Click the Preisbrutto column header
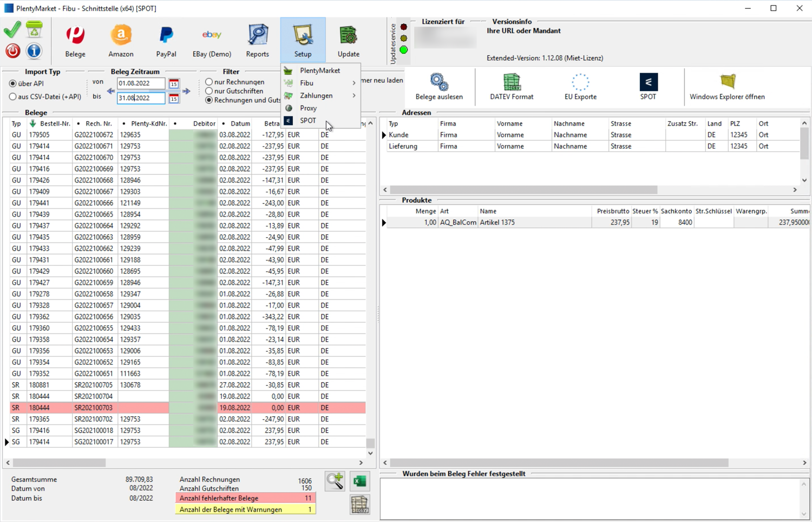The height and width of the screenshot is (522, 812). pyautogui.click(x=613, y=211)
